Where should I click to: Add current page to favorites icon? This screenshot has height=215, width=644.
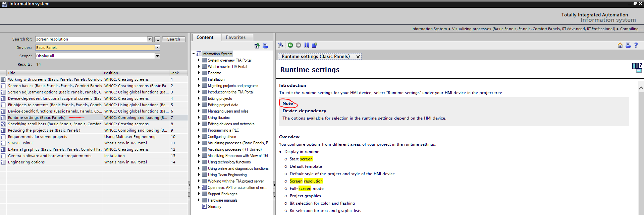tap(315, 45)
